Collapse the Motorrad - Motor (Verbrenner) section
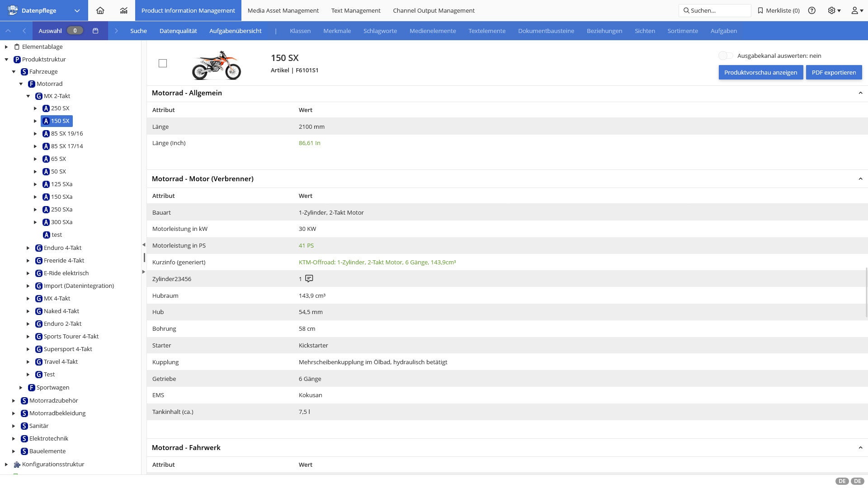The height and width of the screenshot is (488, 868). (860, 178)
